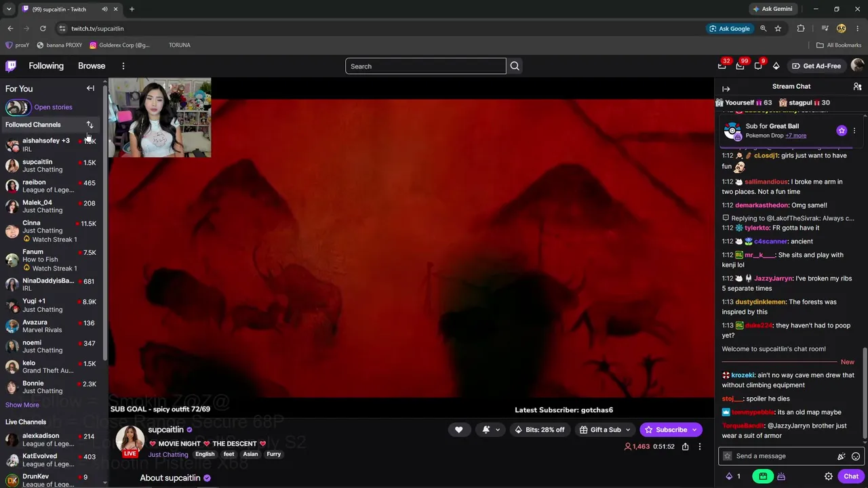Mute the tab via speaker icon
The image size is (868, 488).
click(104, 9)
